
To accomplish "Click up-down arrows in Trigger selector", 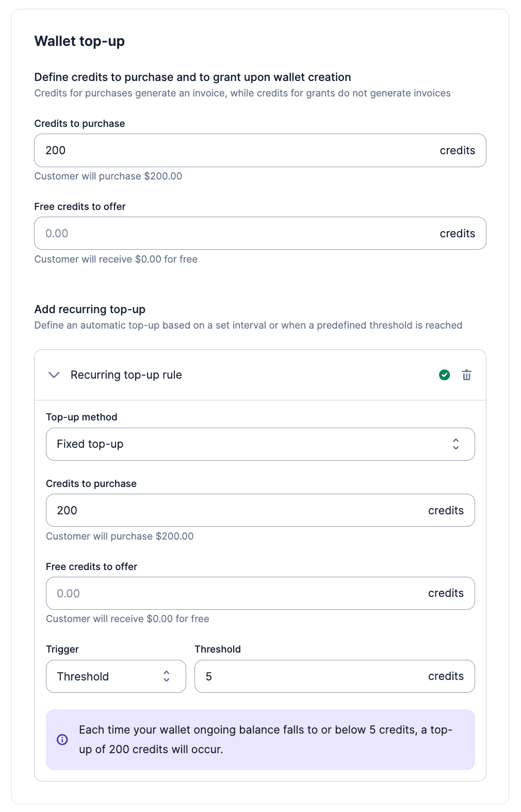I will coord(167,676).
